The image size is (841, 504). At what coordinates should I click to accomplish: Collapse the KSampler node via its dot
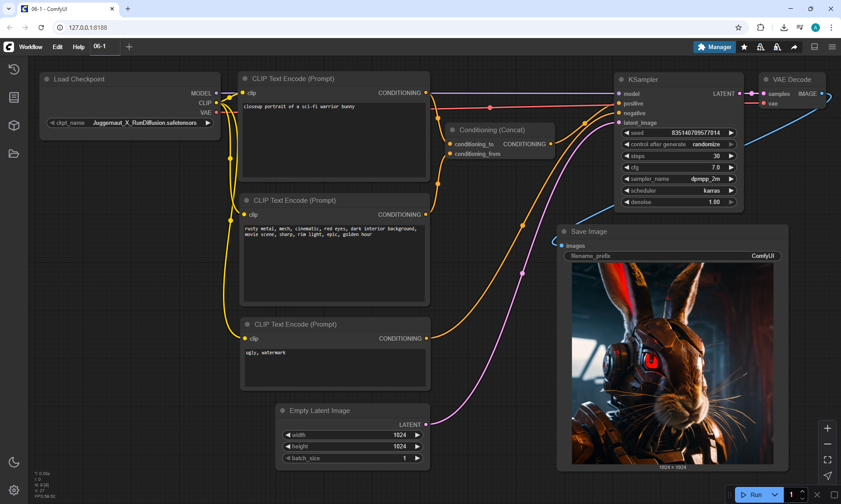coord(621,80)
